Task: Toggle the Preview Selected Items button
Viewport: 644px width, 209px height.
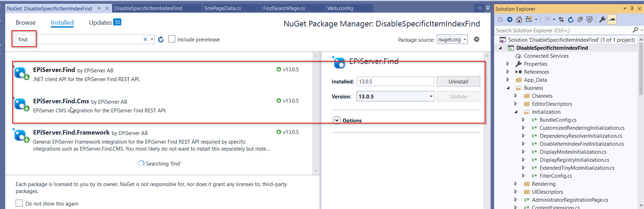Action: click(612, 19)
